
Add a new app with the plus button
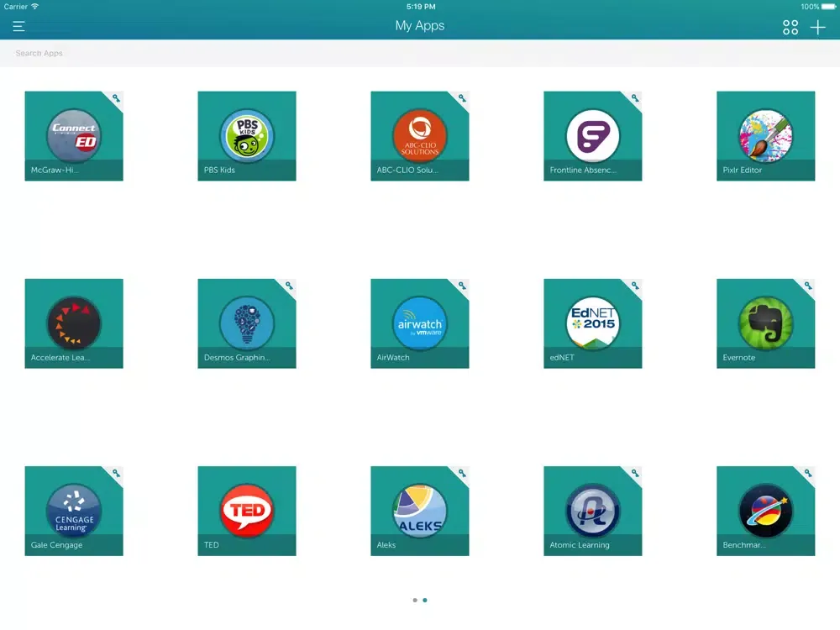click(x=817, y=26)
